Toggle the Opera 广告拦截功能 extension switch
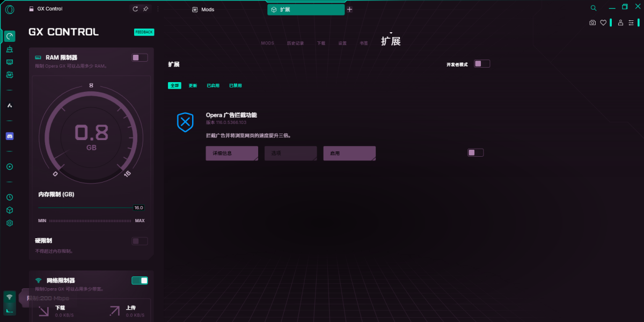This screenshot has width=644, height=322. pyautogui.click(x=475, y=152)
